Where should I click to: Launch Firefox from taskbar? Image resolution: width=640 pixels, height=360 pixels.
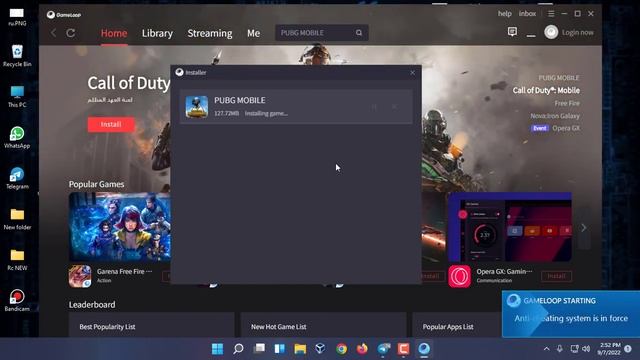tap(362, 349)
